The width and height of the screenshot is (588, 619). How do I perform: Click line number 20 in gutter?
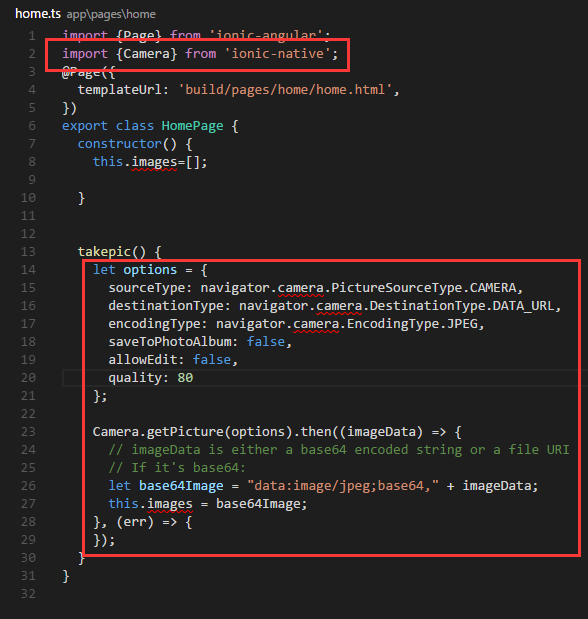point(28,378)
